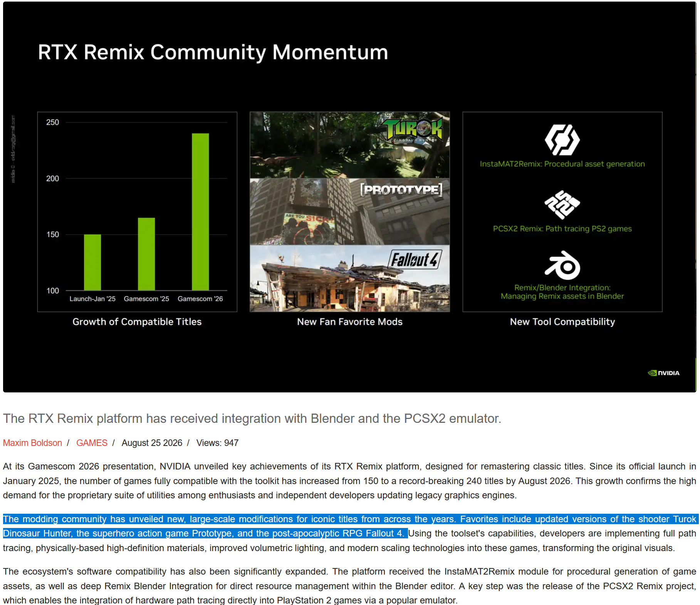Click the paragraph starting 'The ecosystem's software compatibility'

click(350, 586)
